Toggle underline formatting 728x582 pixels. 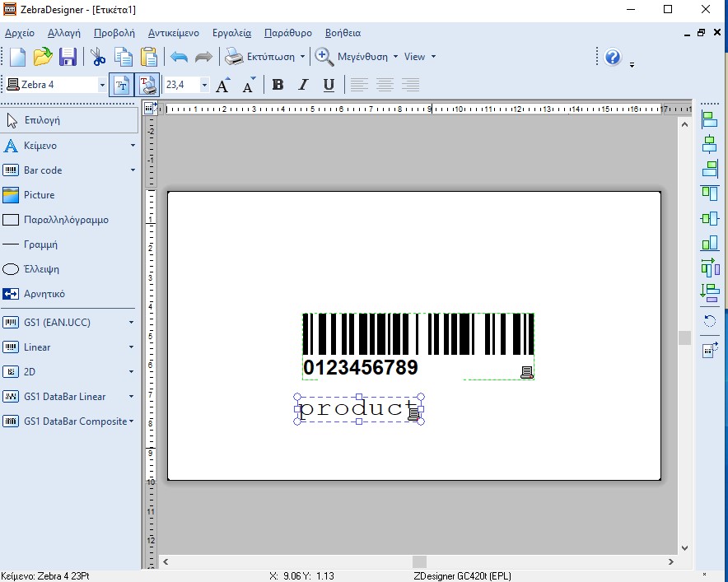click(x=329, y=85)
